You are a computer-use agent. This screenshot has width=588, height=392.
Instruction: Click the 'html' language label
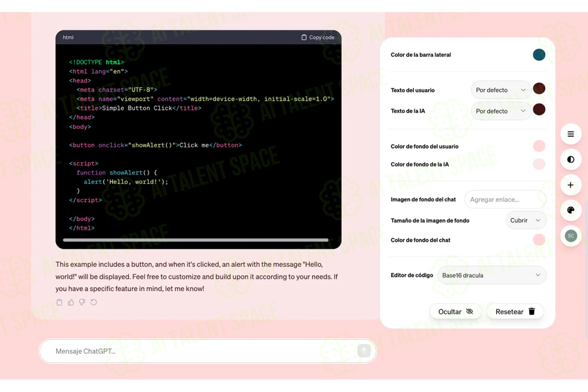pyautogui.click(x=68, y=37)
